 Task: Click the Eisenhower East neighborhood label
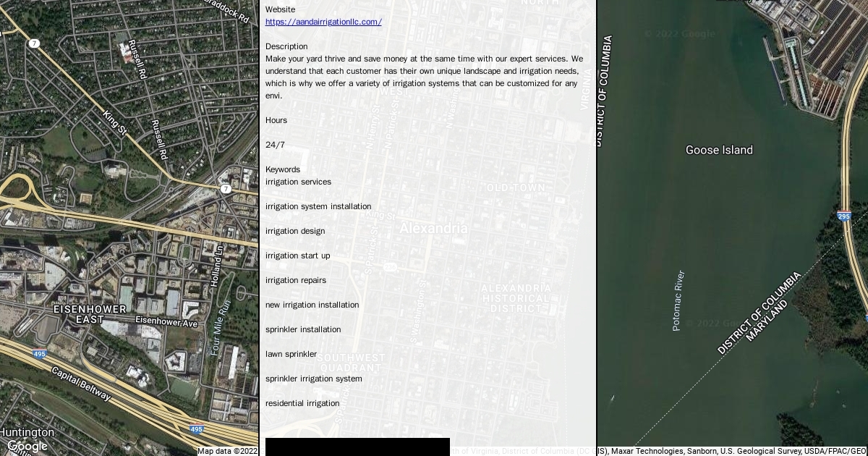90,314
